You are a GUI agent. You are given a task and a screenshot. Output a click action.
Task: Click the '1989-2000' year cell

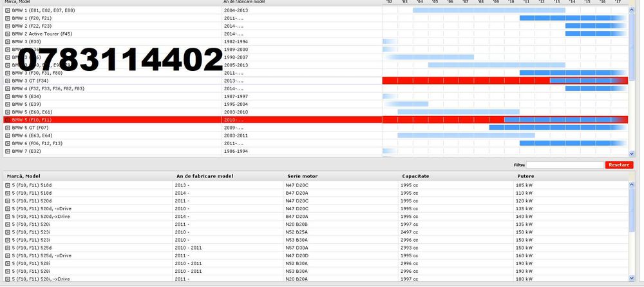236,50
